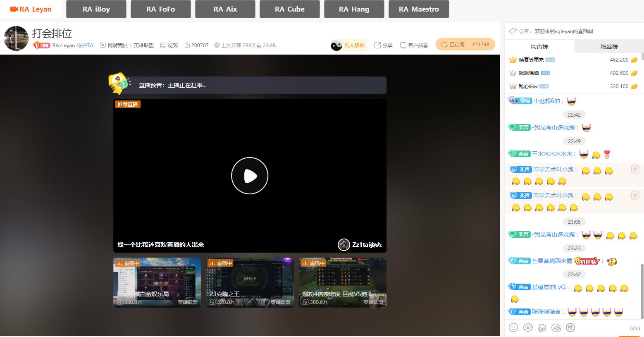Image resolution: width=644 pixels, height=337 pixels.
Task: Switch to the RA_Cube channel tab
Action: 289,9
